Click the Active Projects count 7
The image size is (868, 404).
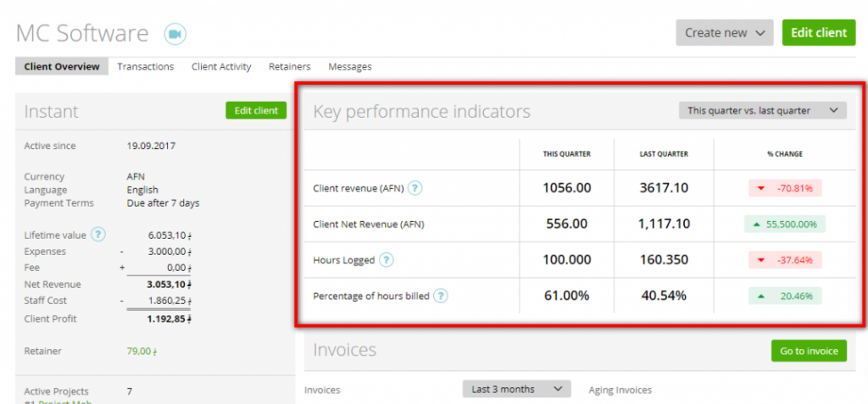(130, 391)
